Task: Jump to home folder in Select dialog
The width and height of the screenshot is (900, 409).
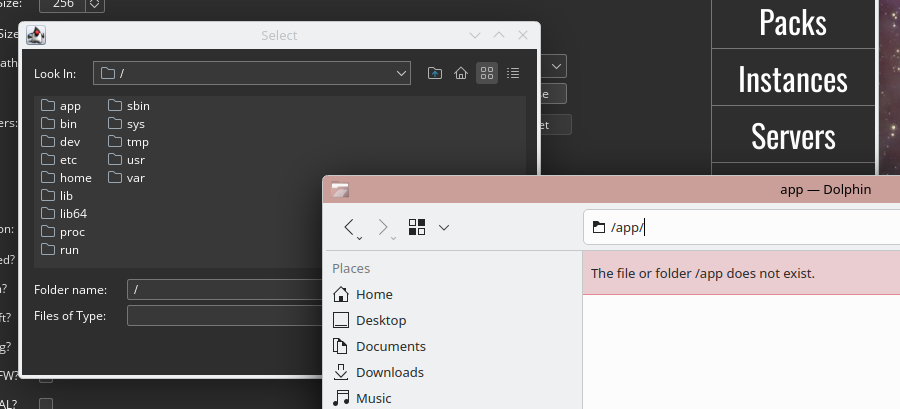Action: coord(460,73)
